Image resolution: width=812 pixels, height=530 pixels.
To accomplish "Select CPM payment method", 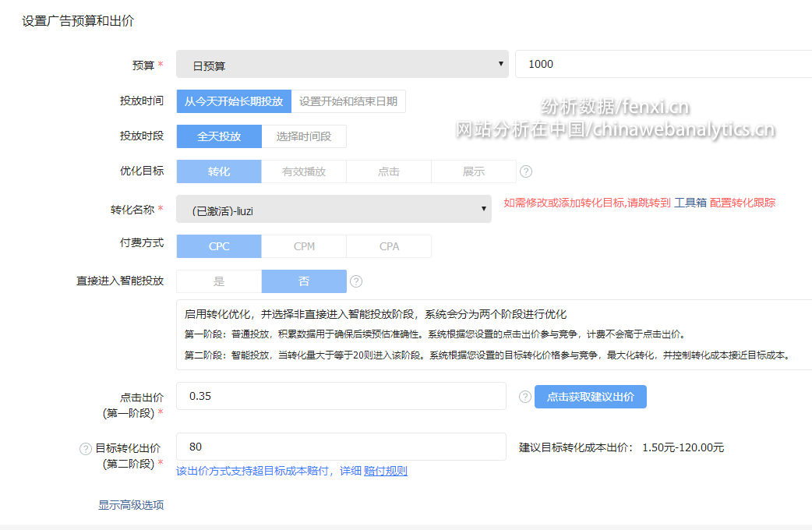I will coord(304,246).
